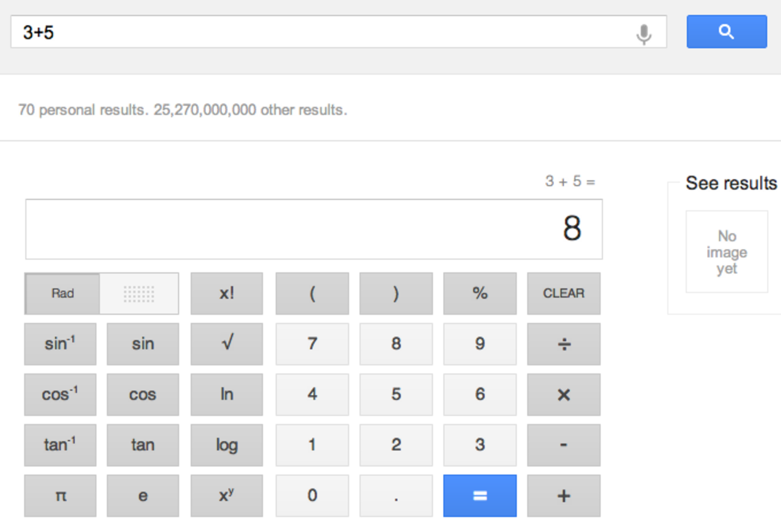The height and width of the screenshot is (532, 781).
Task: Click the blue search magnifier icon
Action: 727,32
